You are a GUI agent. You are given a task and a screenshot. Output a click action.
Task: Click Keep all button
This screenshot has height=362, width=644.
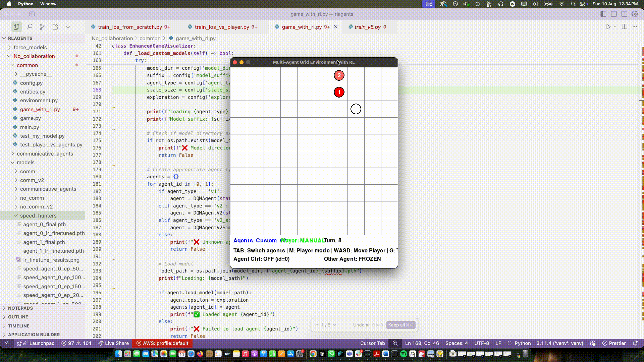click(401, 325)
